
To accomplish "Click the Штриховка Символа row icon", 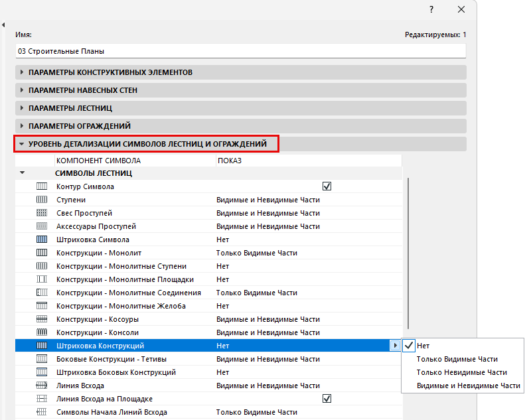I will 42,240.
